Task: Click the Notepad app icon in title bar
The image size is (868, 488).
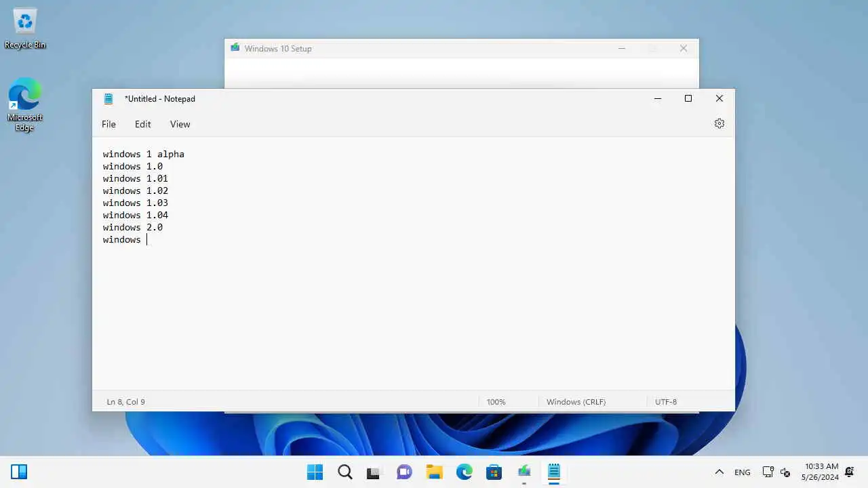Action: tap(108, 99)
